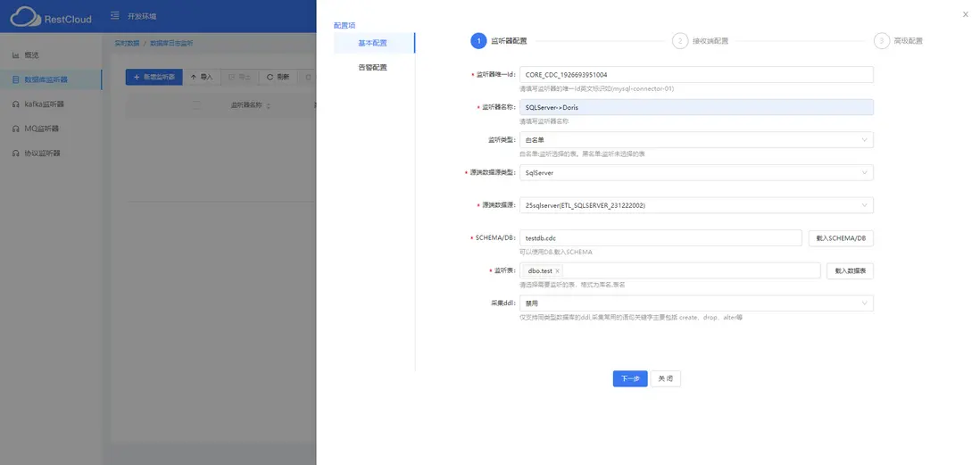Click the 载入数据表 button
The width and height of the screenshot is (980, 465).
(x=850, y=270)
